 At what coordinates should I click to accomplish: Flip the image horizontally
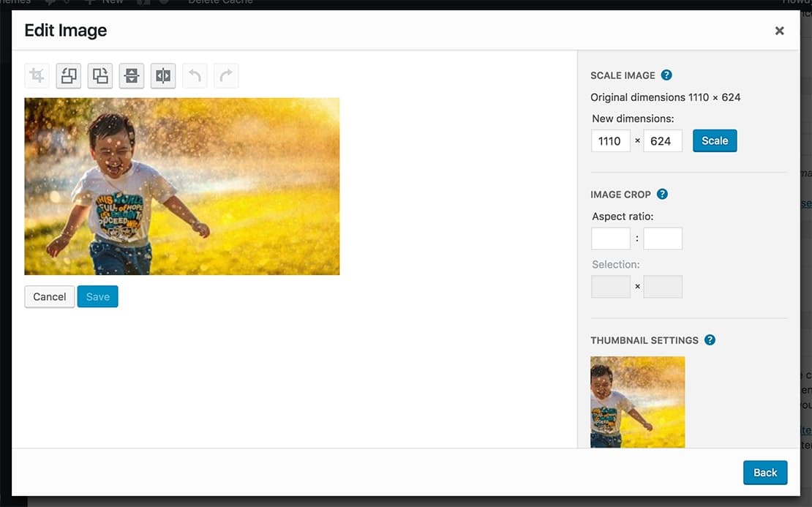pyautogui.click(x=163, y=76)
